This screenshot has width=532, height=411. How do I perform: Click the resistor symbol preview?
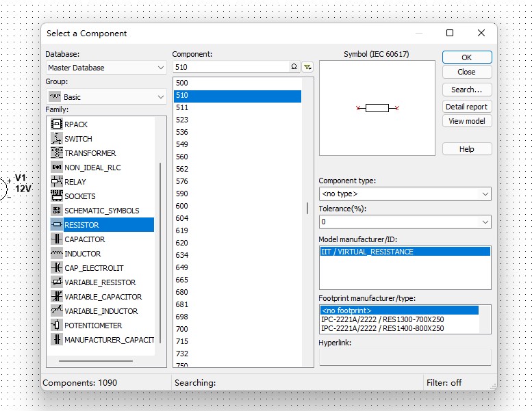click(x=377, y=108)
